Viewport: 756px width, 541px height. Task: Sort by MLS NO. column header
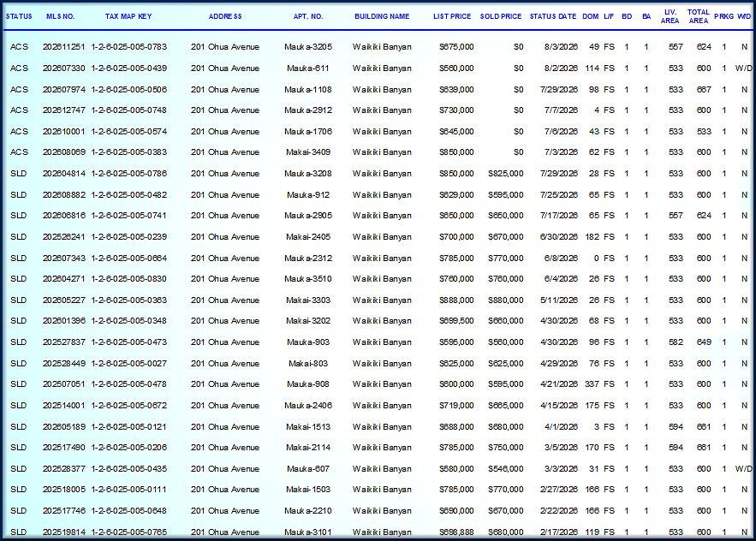60,16
